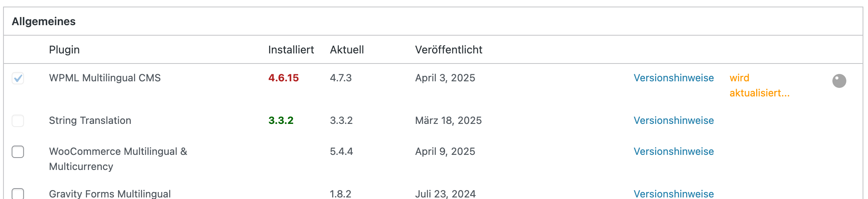Click the WPML Multilingual CMS plugin name
The height and width of the screenshot is (199, 868).
coord(105,78)
